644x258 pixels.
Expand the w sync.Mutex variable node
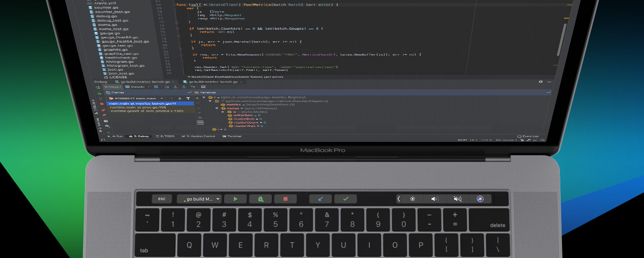point(223,112)
